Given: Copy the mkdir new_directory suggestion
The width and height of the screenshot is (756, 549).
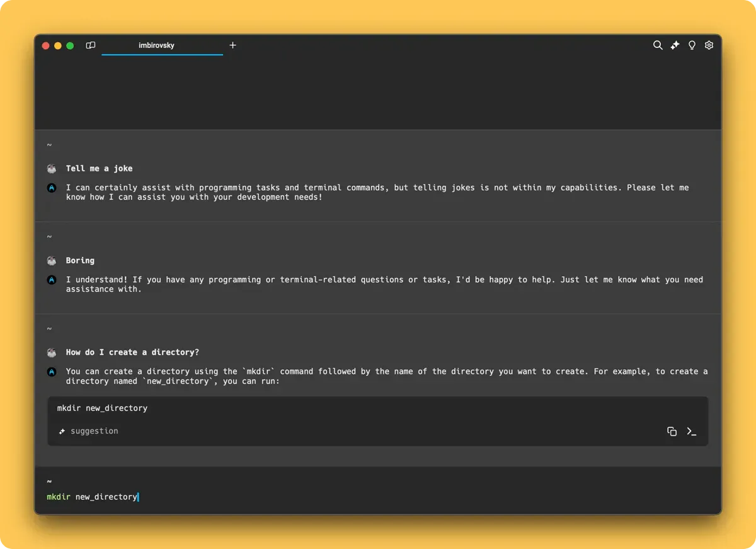Looking at the screenshot, I should (672, 432).
